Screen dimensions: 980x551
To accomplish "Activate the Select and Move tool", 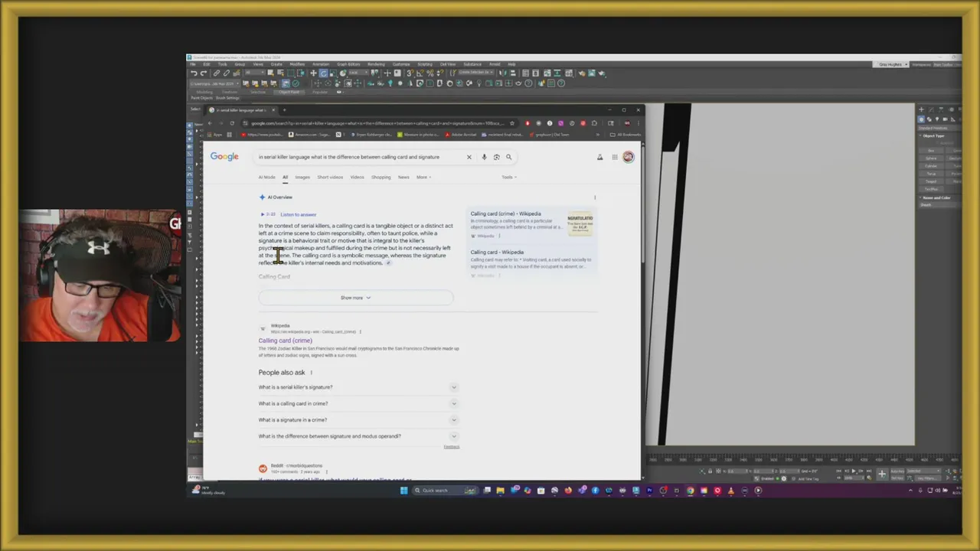I will pos(313,73).
